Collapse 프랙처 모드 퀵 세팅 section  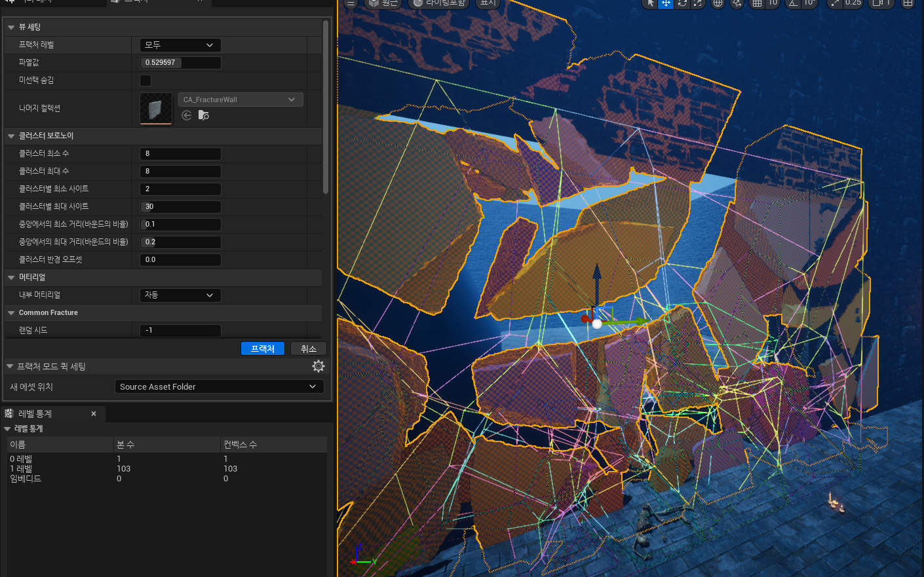point(10,367)
